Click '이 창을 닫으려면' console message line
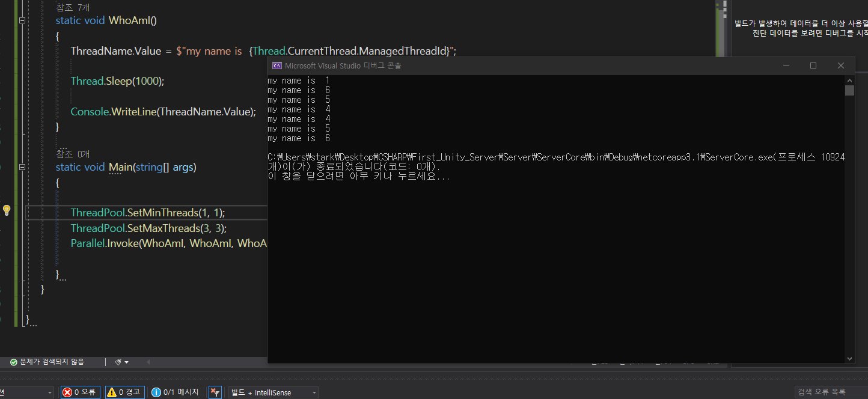Image resolution: width=868 pixels, height=399 pixels. [x=359, y=177]
